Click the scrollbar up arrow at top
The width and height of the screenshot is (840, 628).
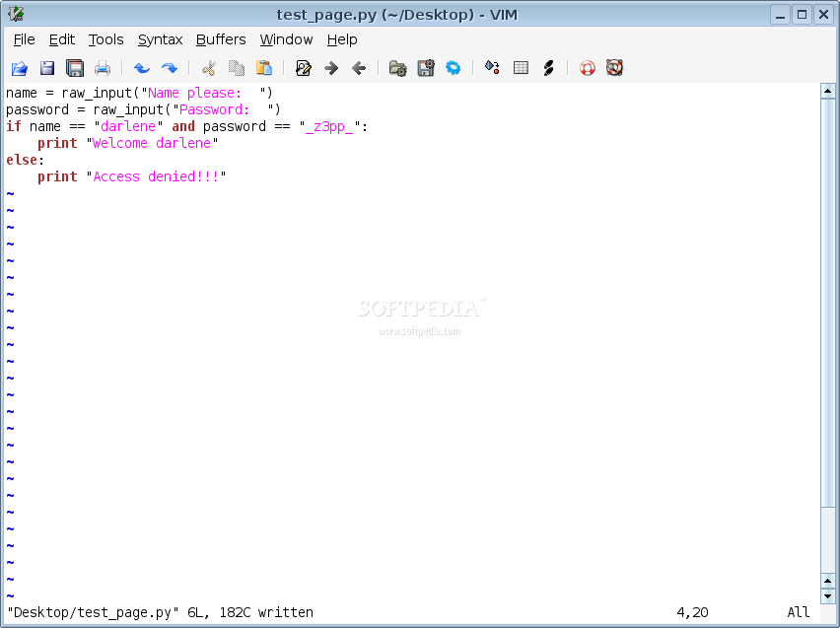click(828, 91)
